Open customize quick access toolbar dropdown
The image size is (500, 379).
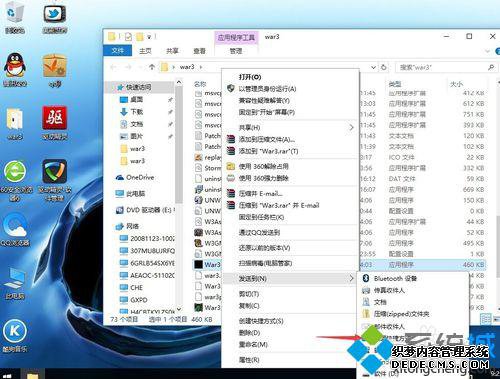point(149,37)
